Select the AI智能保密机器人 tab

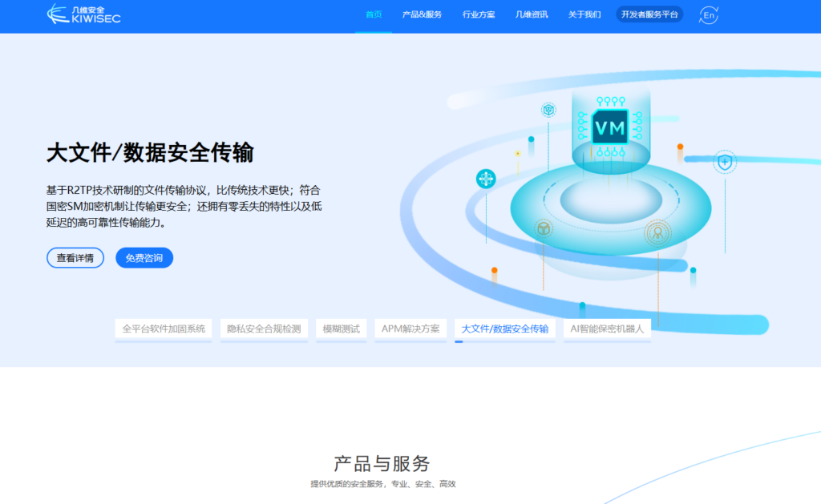point(609,329)
